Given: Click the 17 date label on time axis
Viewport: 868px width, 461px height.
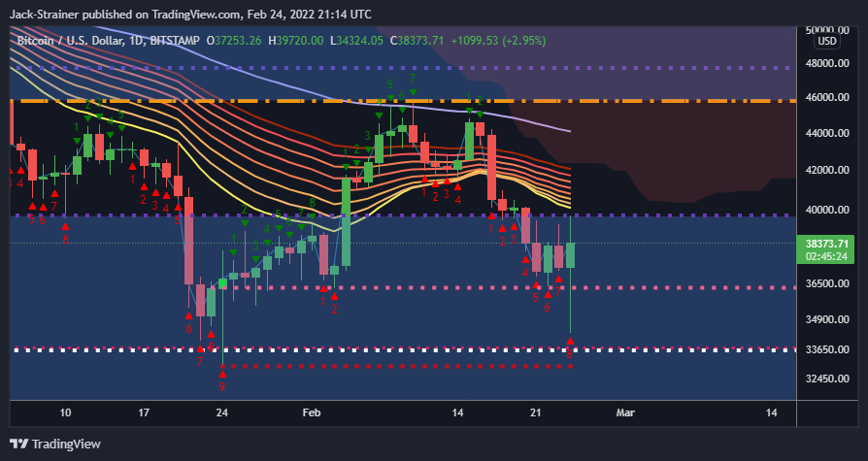Looking at the screenshot, I should pos(144,412).
